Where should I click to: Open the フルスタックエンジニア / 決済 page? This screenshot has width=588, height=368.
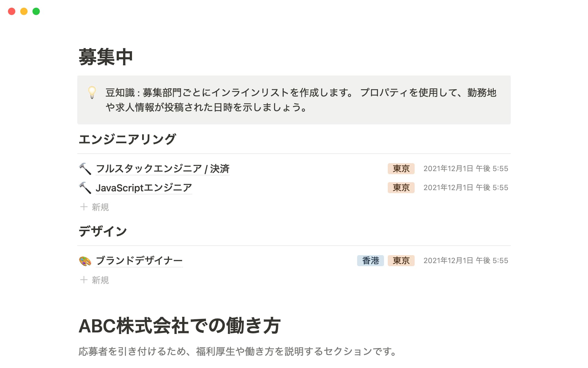(x=162, y=169)
